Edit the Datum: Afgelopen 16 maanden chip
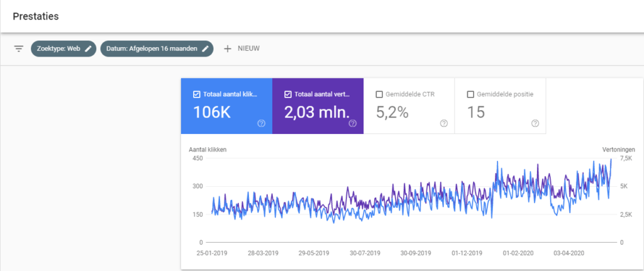 tap(157, 48)
